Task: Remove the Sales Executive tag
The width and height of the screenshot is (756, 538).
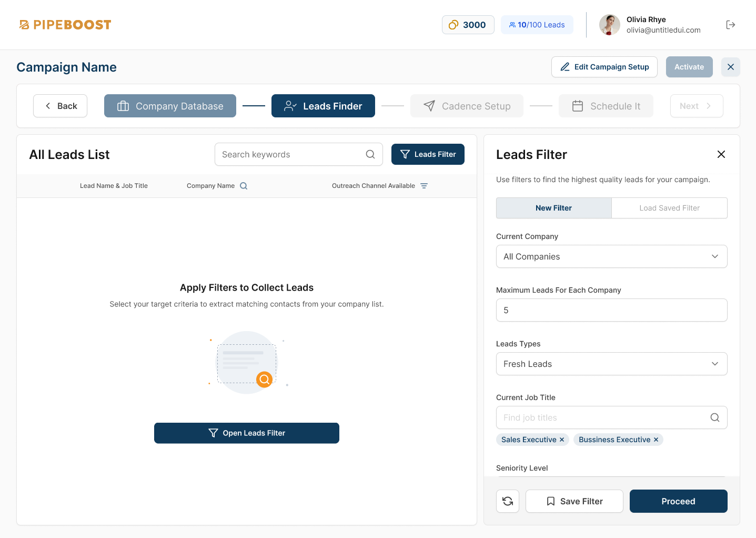Action: pyautogui.click(x=562, y=440)
